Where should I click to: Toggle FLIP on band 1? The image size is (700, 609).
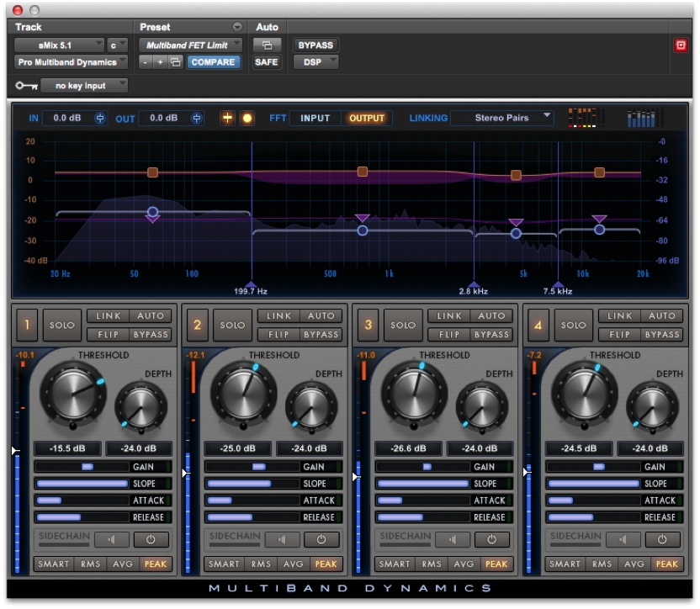pos(108,335)
